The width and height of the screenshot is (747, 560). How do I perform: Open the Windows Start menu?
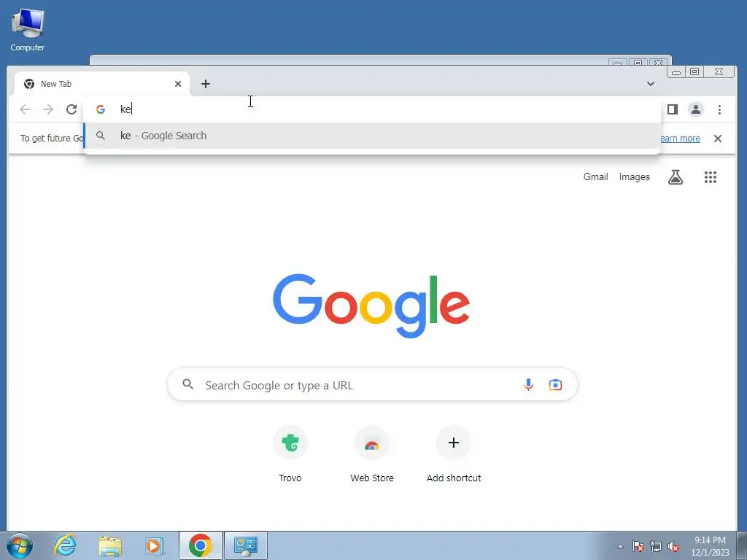pos(20,545)
